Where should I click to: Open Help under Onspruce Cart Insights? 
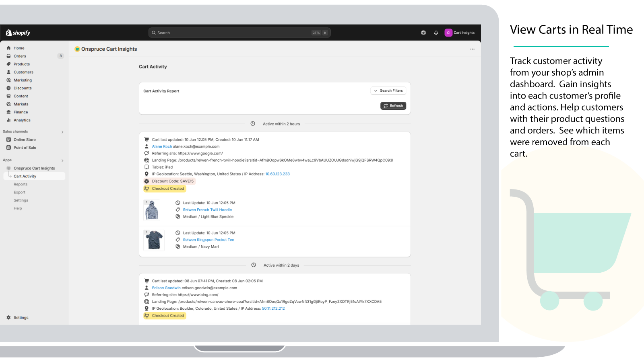(x=18, y=208)
